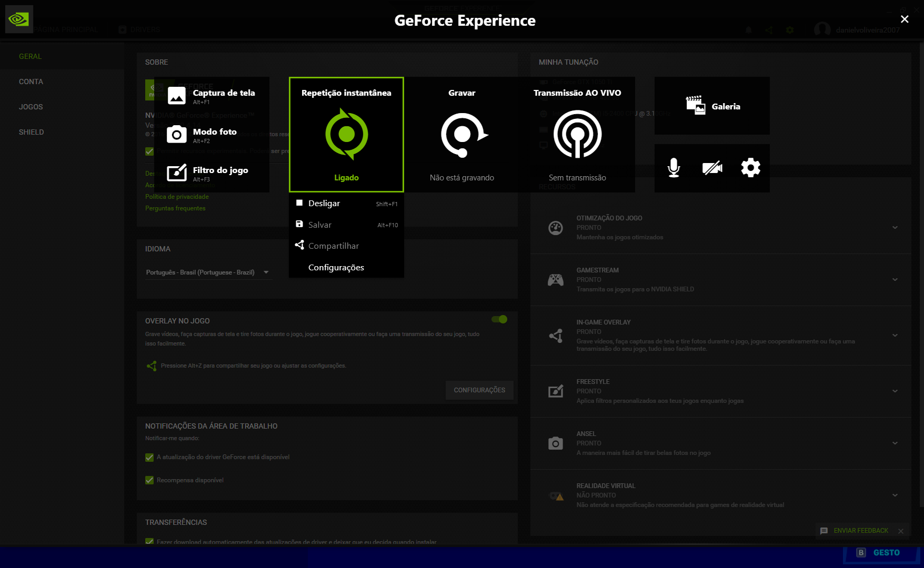
Task: Open overlay settings gear icon
Action: pos(750,168)
